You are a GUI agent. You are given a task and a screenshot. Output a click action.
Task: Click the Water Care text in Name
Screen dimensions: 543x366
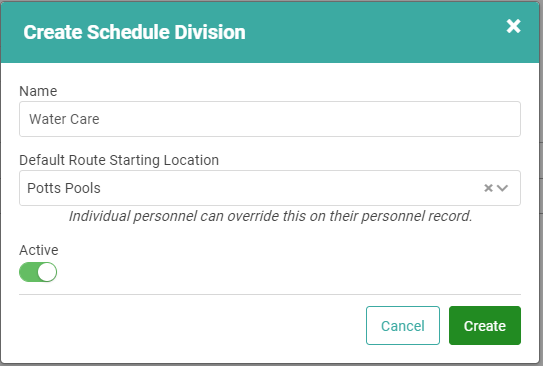[x=64, y=119]
